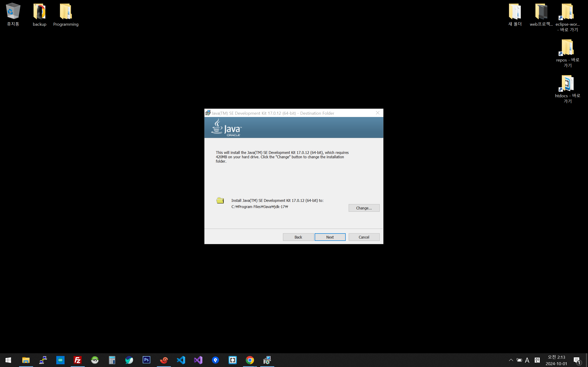Open the Windows Start menu
The image size is (588, 367).
coord(8,360)
